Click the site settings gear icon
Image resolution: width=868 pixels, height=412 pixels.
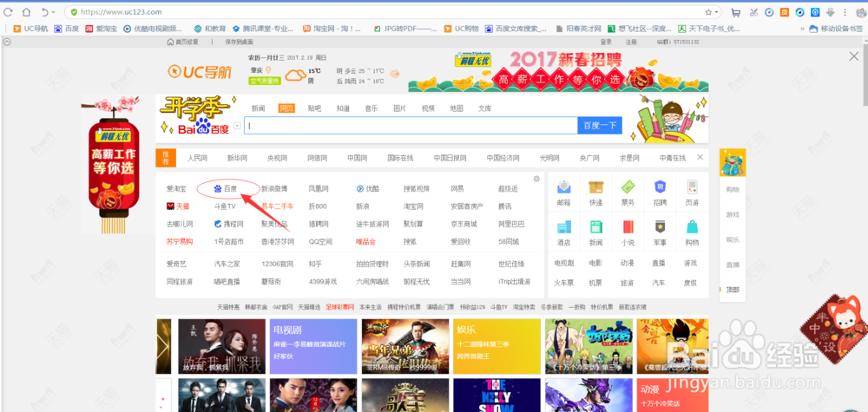click(536, 179)
